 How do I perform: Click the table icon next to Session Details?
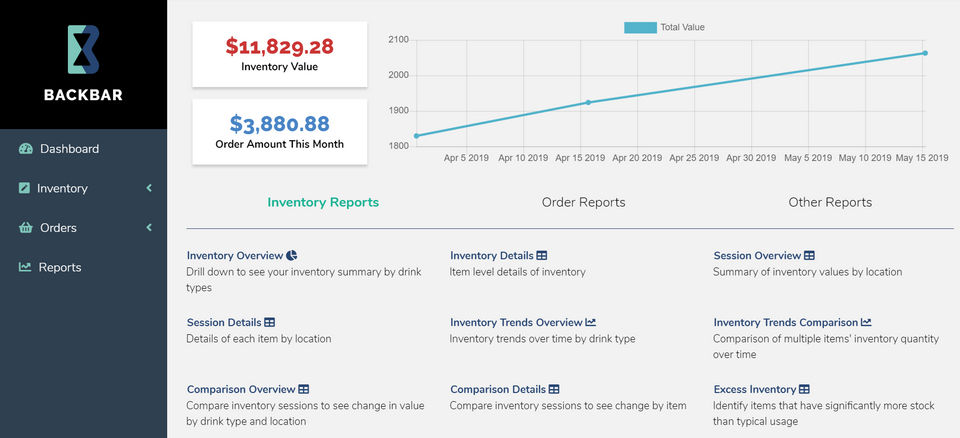pos(269,323)
